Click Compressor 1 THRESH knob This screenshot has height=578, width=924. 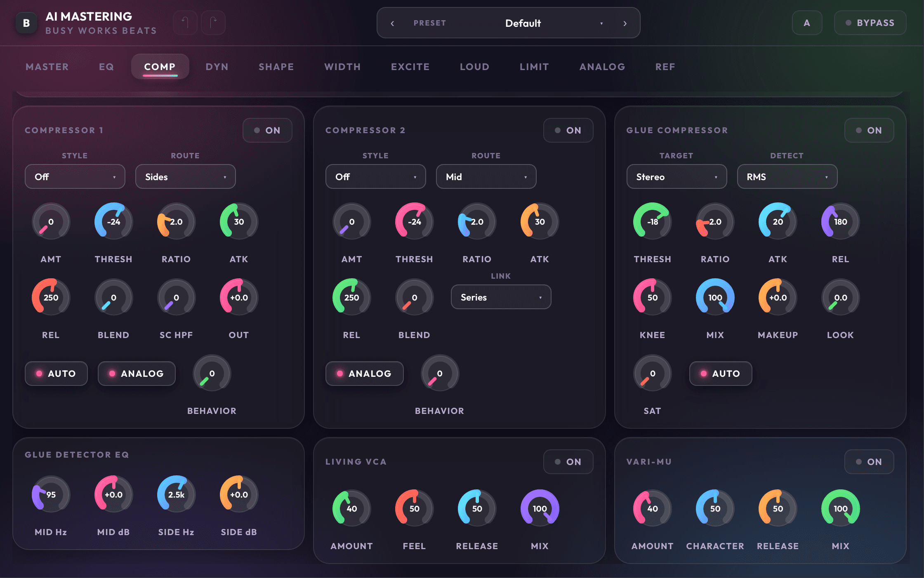[x=113, y=221]
